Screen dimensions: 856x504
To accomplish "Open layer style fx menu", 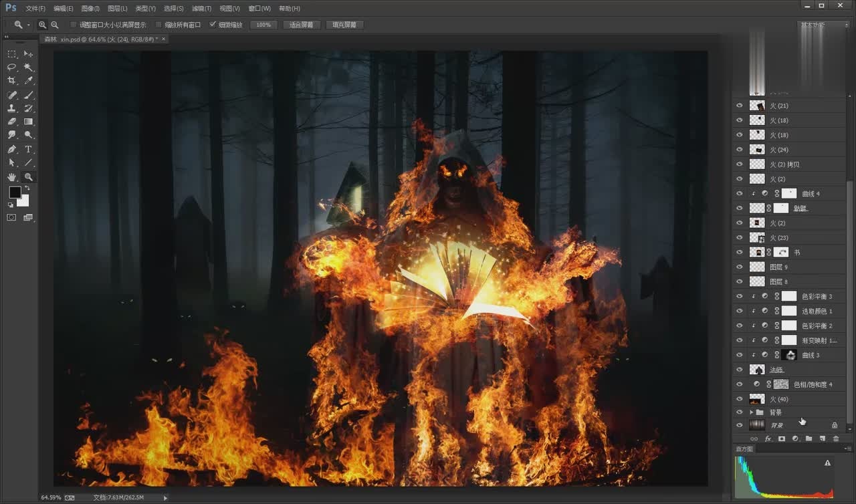I will (x=768, y=438).
